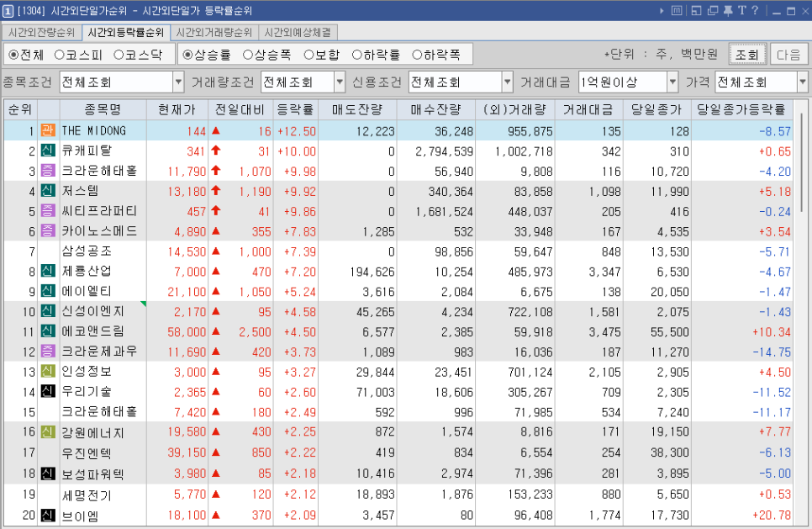Click the (외)거래량 column header
Image resolution: width=812 pixels, height=529 pixels.
514,109
